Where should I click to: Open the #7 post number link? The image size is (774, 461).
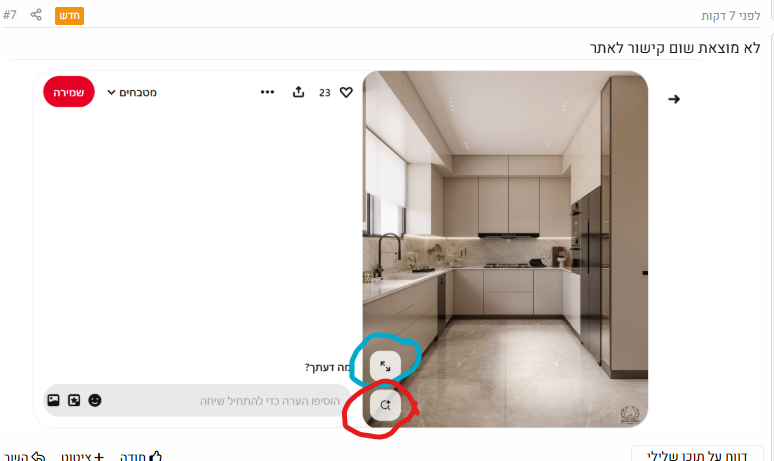tap(10, 15)
